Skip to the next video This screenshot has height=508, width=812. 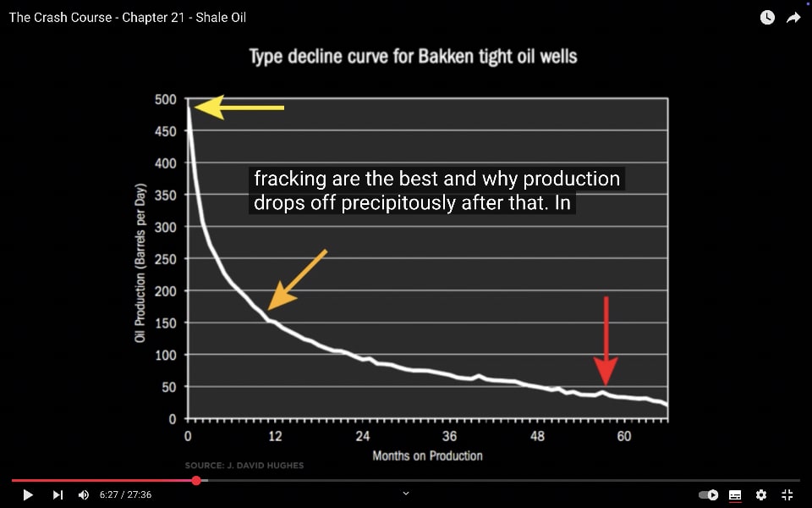[58, 495]
